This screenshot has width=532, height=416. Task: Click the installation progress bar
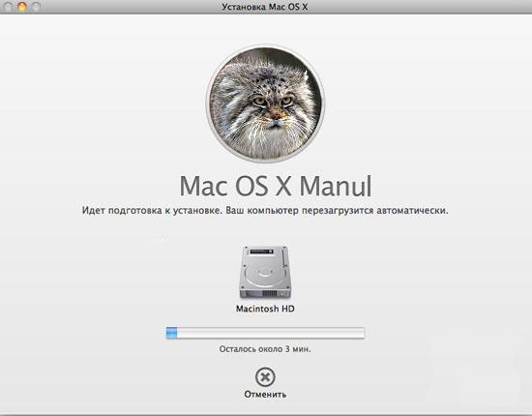click(x=265, y=333)
